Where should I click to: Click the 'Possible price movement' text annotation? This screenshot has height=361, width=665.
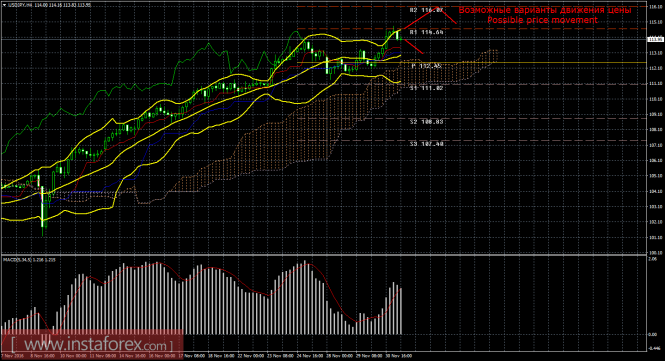pos(542,20)
